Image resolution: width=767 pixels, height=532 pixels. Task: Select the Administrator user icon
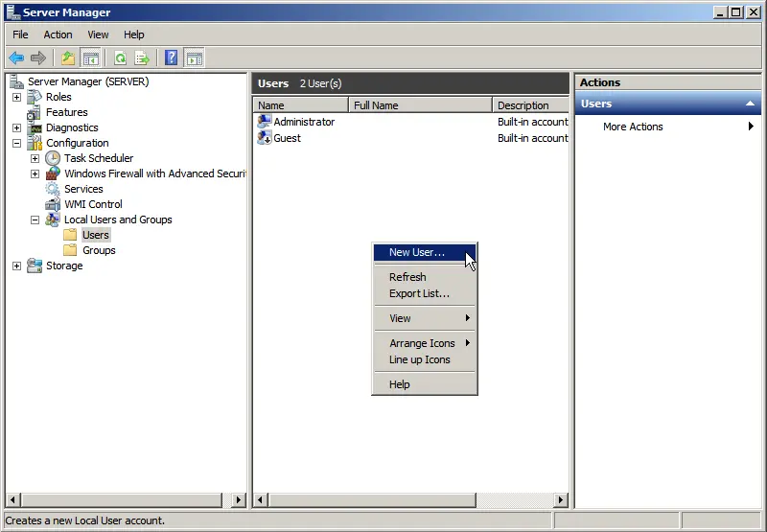(265, 122)
